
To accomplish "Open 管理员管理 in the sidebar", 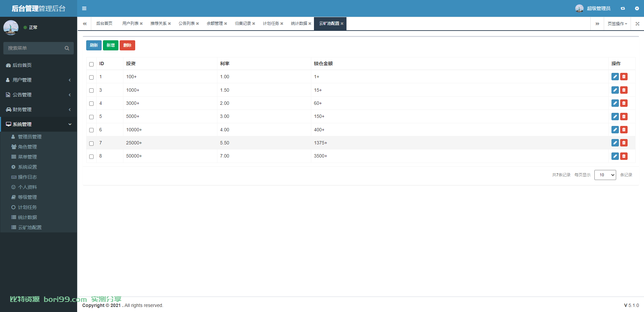I will 39,137.
